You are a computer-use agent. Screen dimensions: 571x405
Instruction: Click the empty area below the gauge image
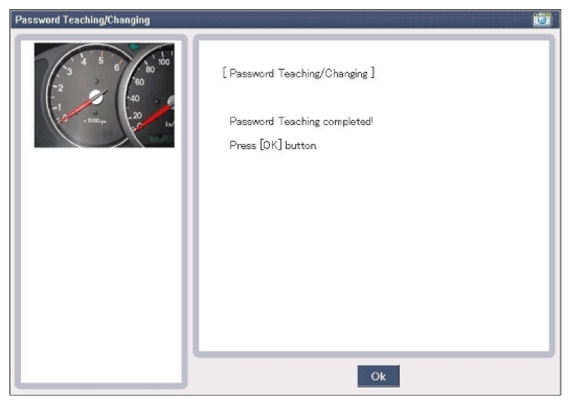pyautogui.click(x=101, y=265)
